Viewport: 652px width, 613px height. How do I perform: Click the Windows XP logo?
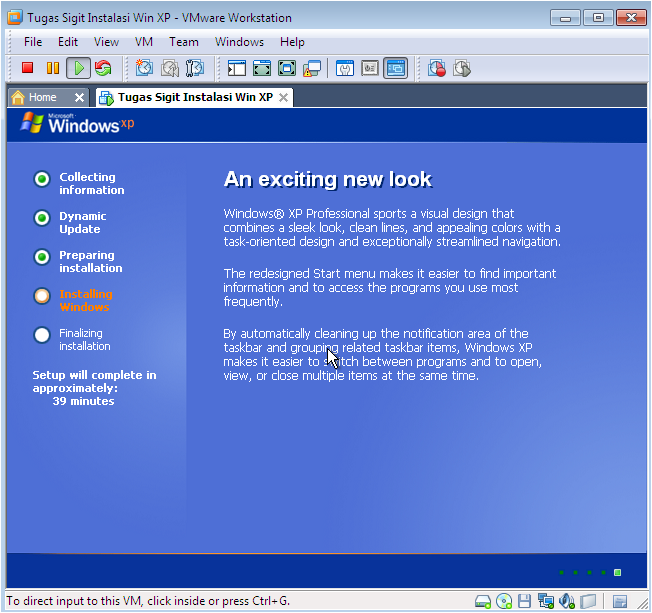78,123
